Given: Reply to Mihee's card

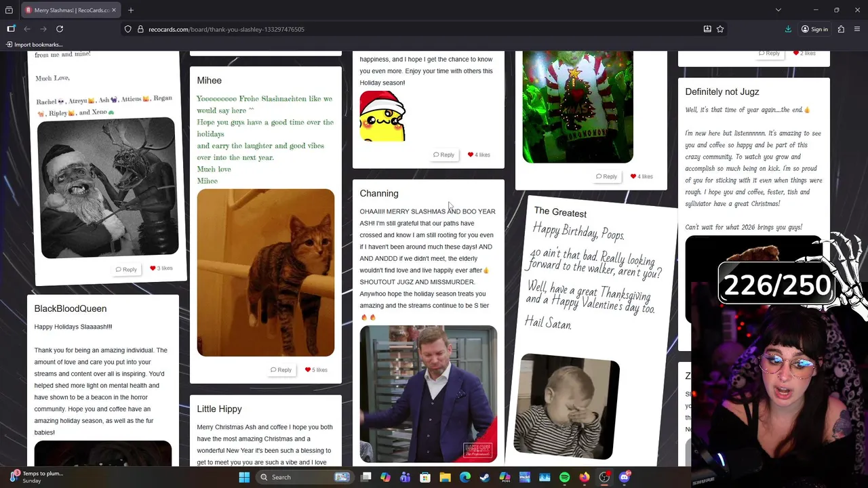Looking at the screenshot, I should (281, 370).
